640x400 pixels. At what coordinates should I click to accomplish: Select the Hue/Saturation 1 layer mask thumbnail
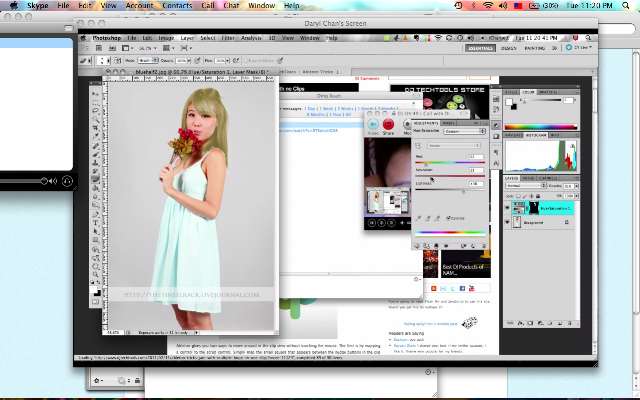coord(534,208)
